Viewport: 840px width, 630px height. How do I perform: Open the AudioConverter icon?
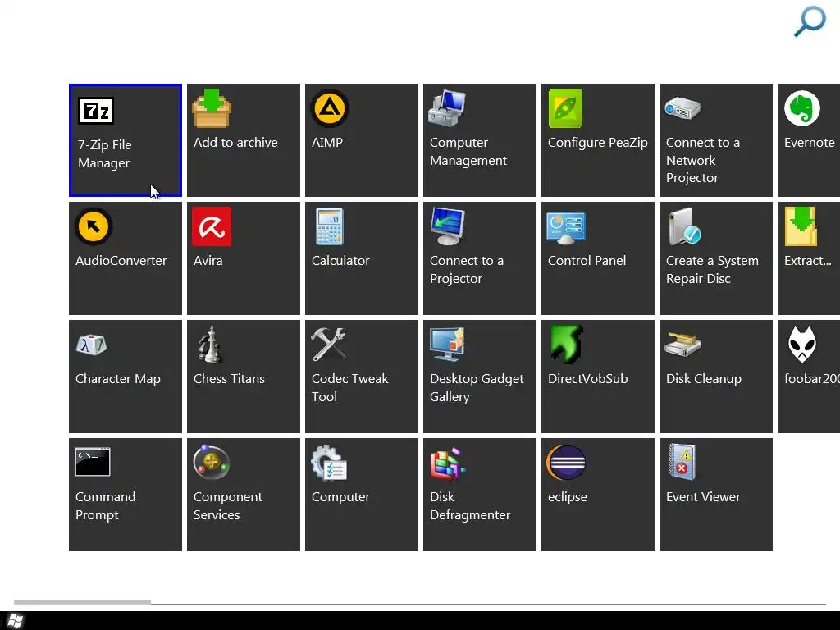coord(94,226)
